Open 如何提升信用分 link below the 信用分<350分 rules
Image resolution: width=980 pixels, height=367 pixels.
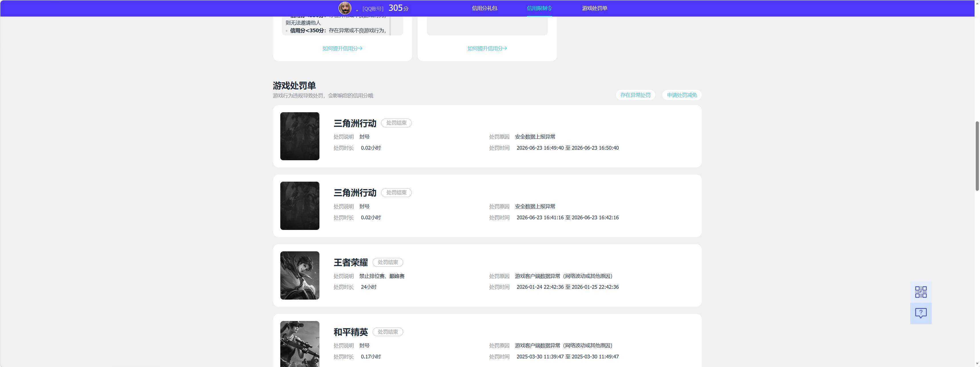(342, 48)
